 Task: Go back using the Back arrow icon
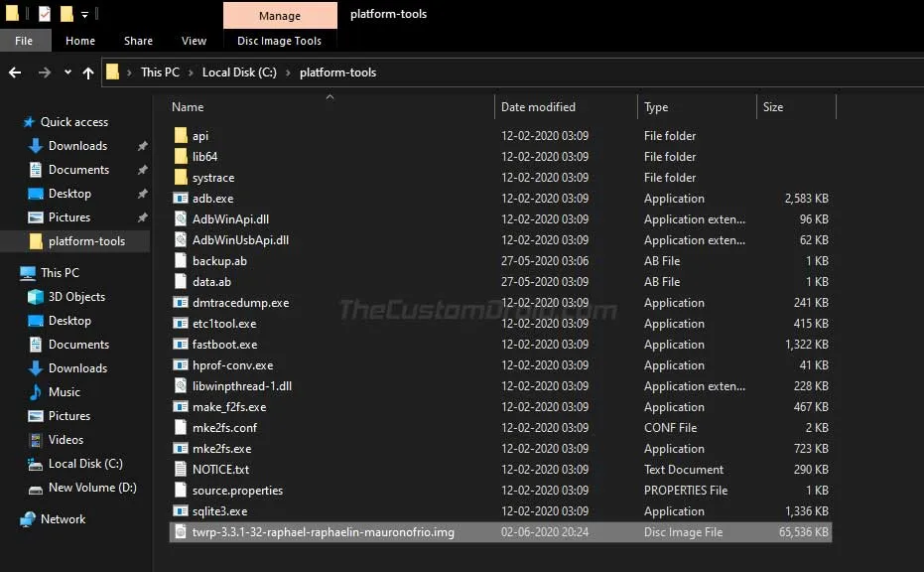pyautogui.click(x=14, y=71)
